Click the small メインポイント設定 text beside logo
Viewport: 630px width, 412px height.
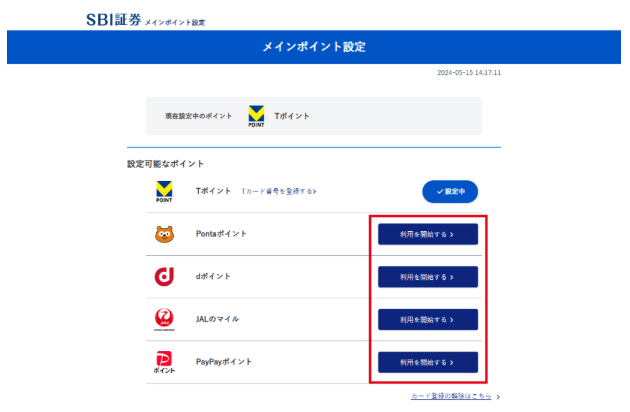(x=175, y=23)
